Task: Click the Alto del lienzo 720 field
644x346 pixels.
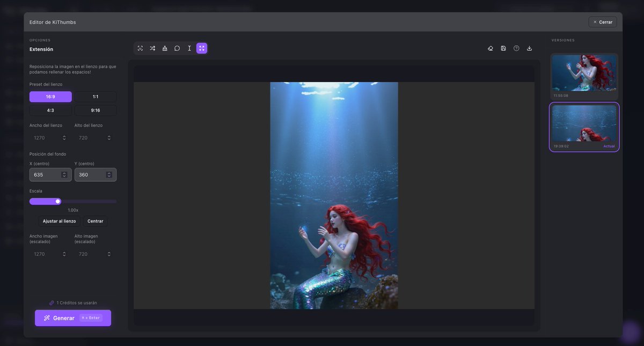Action: [x=96, y=138]
